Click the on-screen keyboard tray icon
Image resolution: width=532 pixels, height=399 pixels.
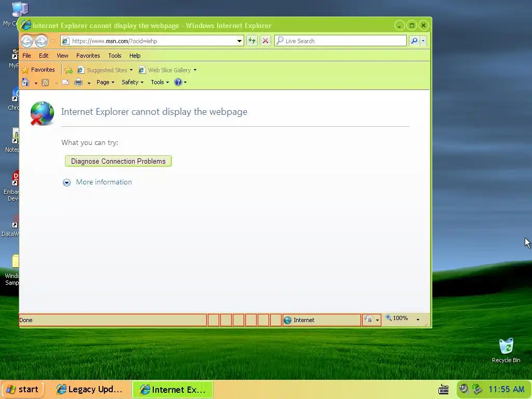click(444, 389)
